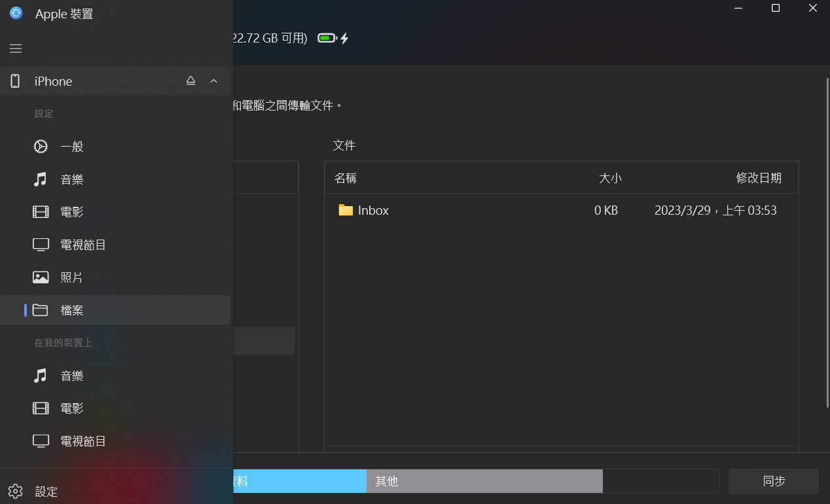Open the 設定 gear at sidebar bottom
This screenshot has height=504, width=830.
point(16,492)
